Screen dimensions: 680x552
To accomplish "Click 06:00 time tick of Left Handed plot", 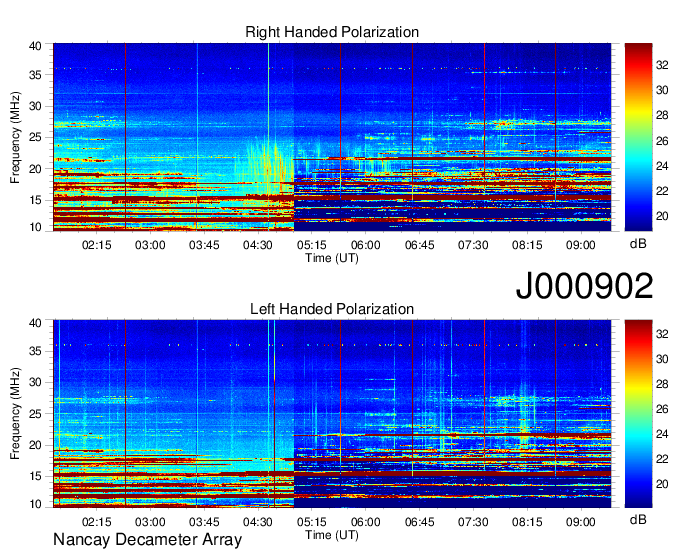I will coord(366,522).
